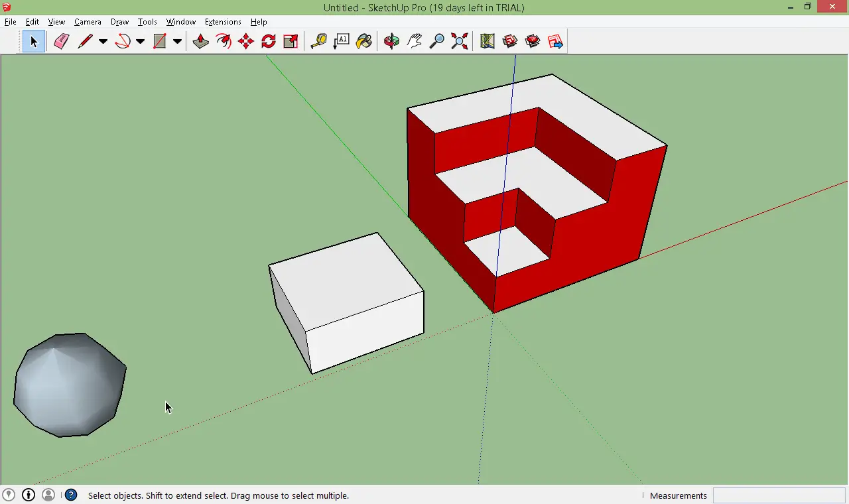
Task: Activate the Paint Bucket tool
Action: point(363,41)
